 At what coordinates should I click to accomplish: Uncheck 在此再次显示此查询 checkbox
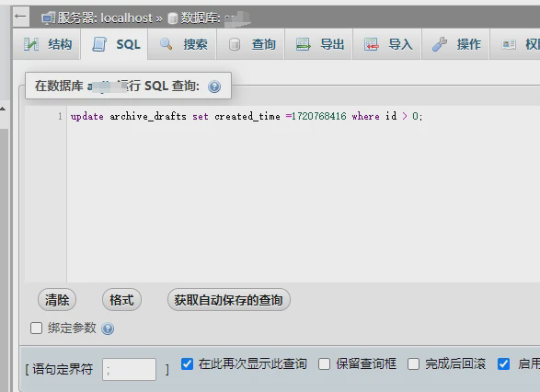(x=187, y=364)
